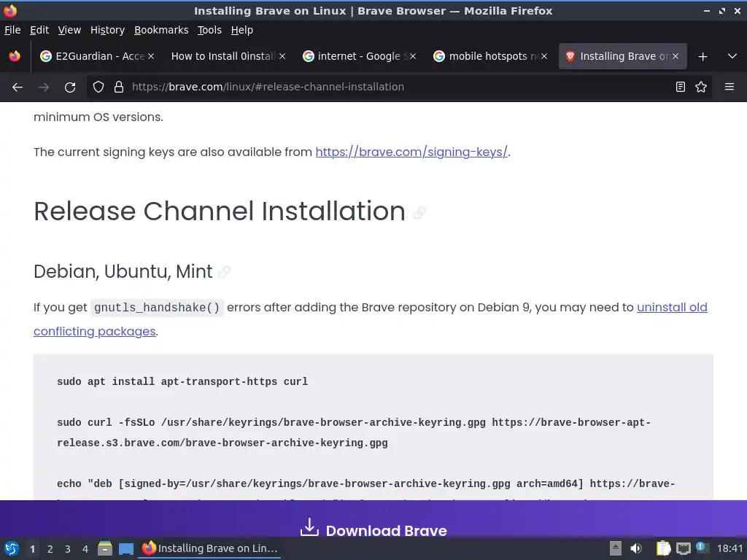The width and height of the screenshot is (747, 560).
Task: Bookmark this page with star icon
Action: coord(701,87)
